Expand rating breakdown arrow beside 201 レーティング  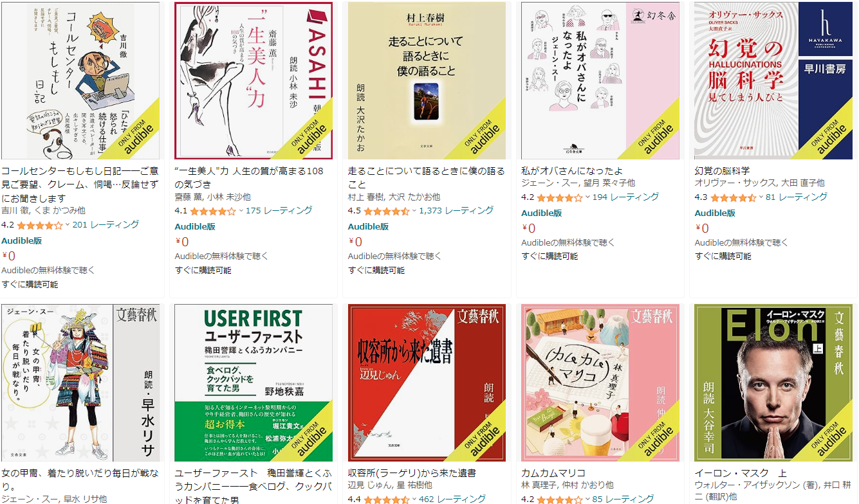point(68,225)
